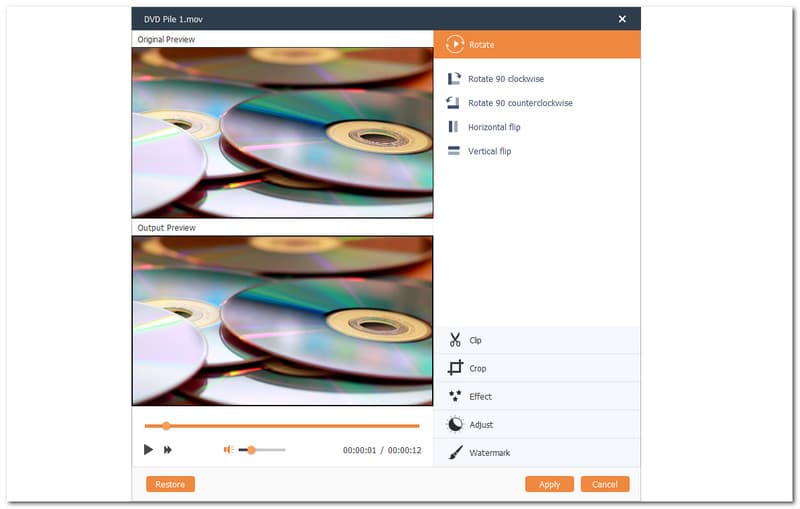Click the Original Preview label

tap(166, 39)
